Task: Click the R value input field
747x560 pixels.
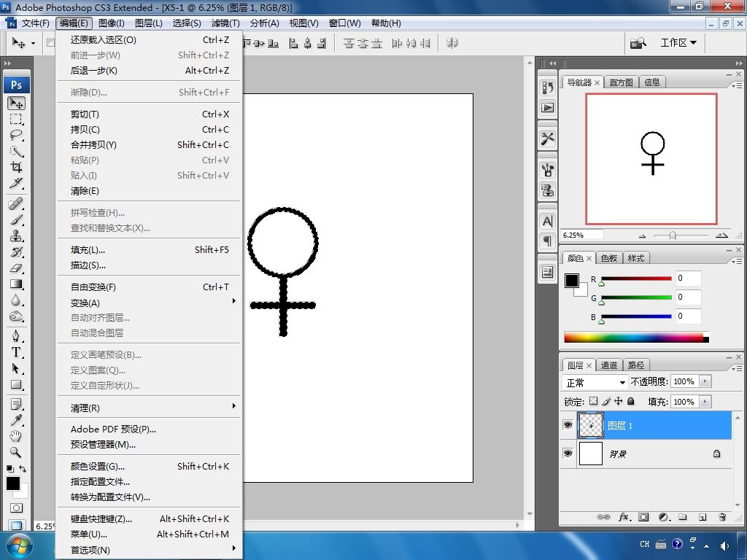Action: pyautogui.click(x=688, y=278)
